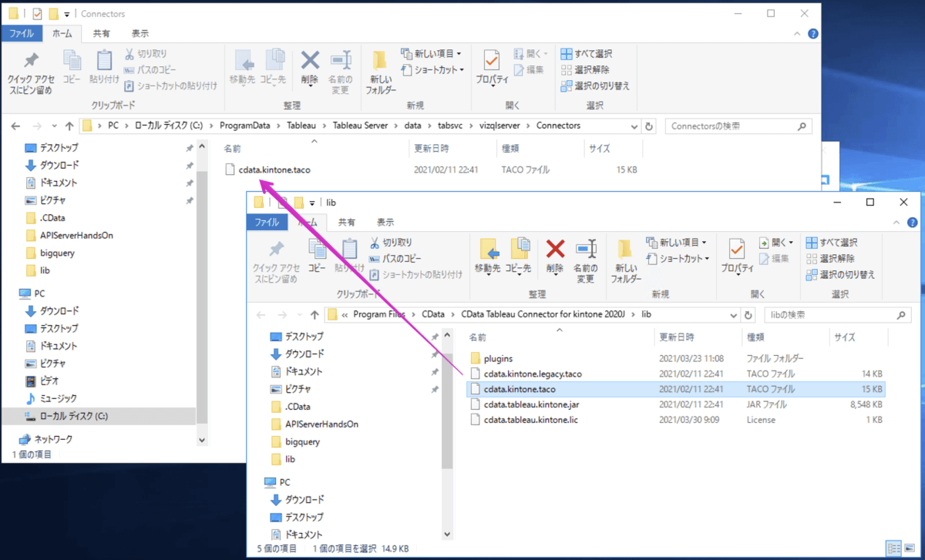Open File tab in Connectors window
Screen dimensions: 925x560
22,33
